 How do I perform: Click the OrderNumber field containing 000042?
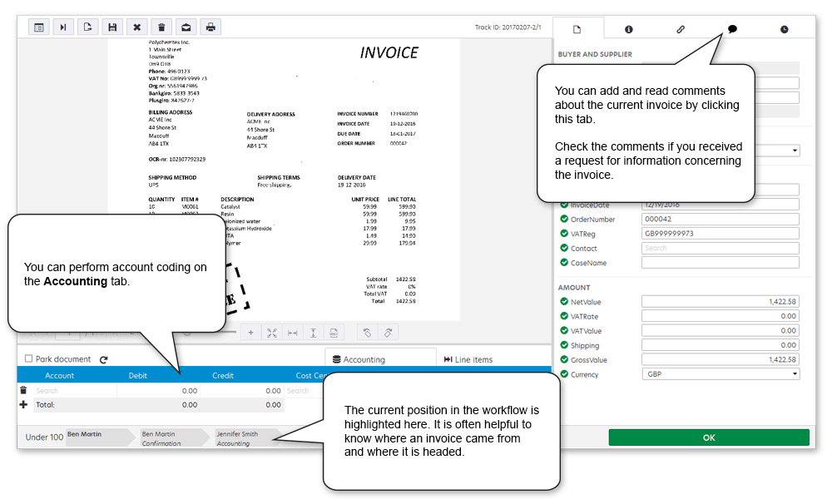pyautogui.click(x=720, y=220)
